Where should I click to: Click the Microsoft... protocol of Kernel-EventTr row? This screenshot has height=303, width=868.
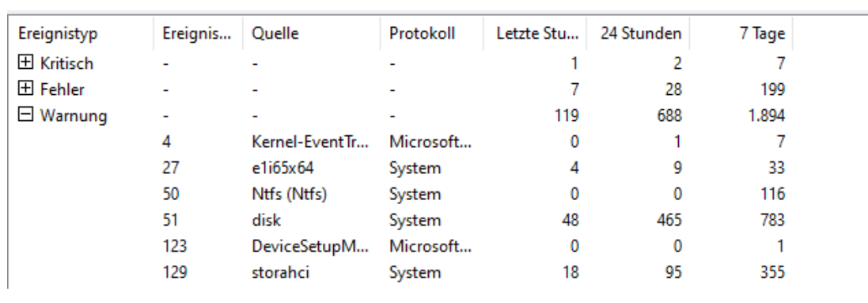(x=430, y=142)
